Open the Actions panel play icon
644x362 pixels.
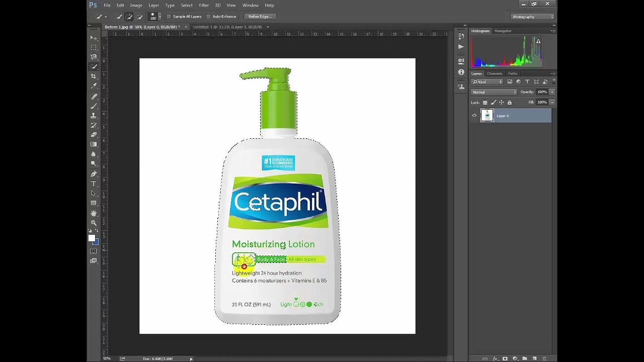click(461, 46)
